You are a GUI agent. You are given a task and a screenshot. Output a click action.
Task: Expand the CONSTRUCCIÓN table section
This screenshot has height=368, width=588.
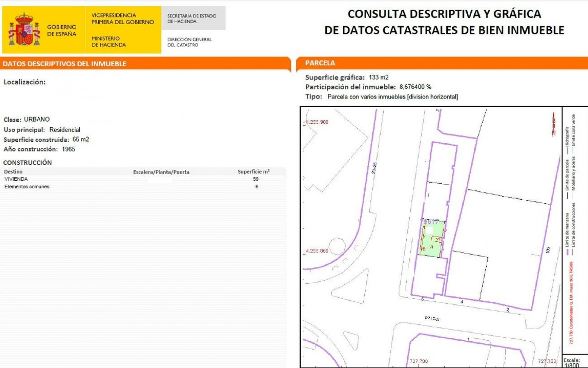click(x=28, y=163)
